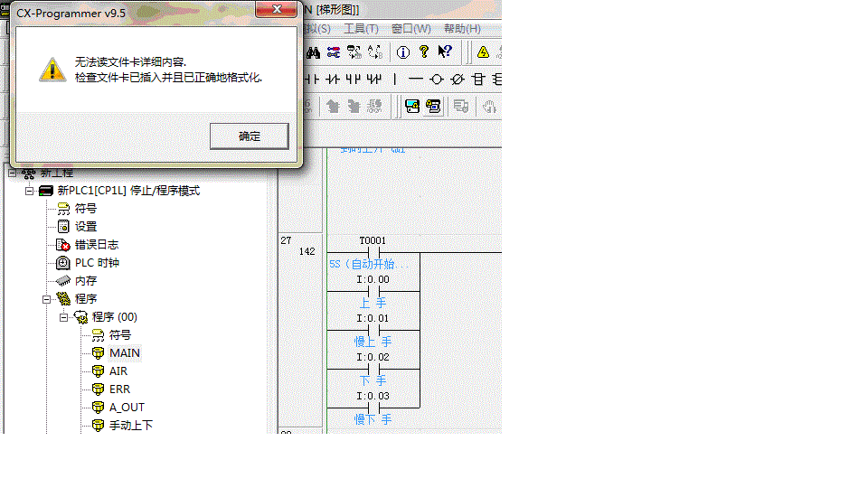Collapse the 程序 (00) tree node
Image resolution: width=868 pixels, height=488 pixels.
click(64, 317)
